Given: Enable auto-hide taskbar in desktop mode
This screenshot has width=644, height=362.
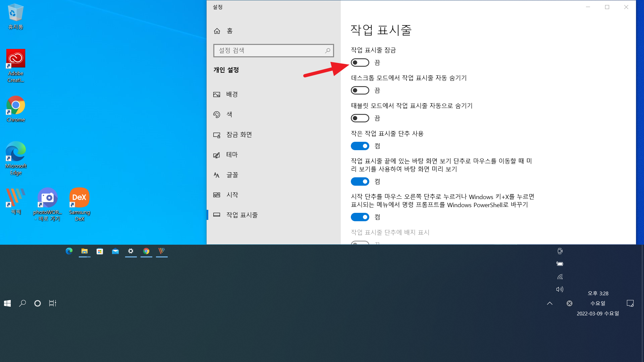Looking at the screenshot, I should [x=360, y=90].
